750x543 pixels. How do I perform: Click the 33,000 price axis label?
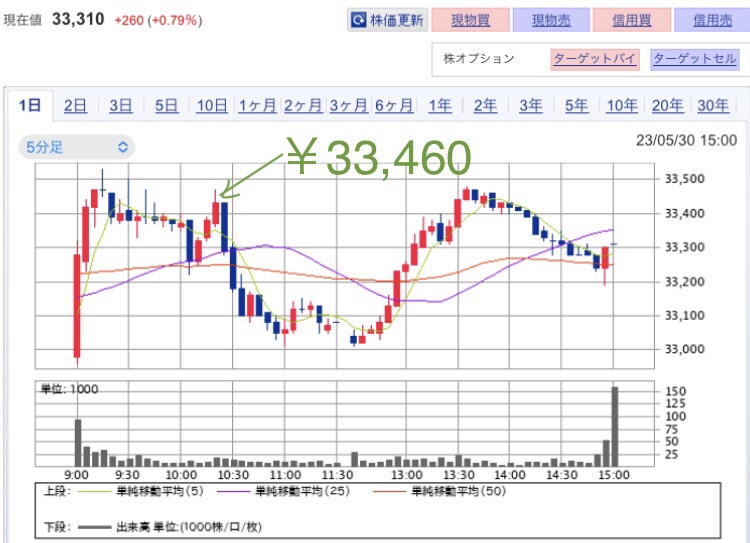click(x=685, y=349)
